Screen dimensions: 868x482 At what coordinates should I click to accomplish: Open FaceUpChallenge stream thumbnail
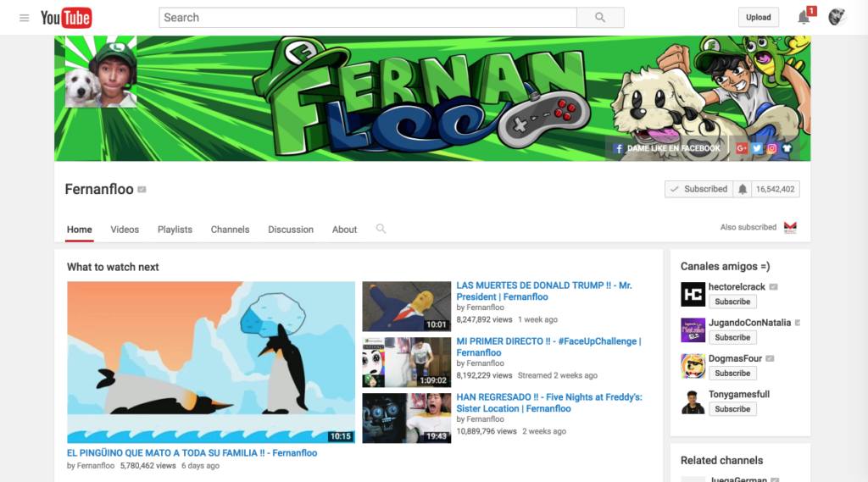point(406,362)
